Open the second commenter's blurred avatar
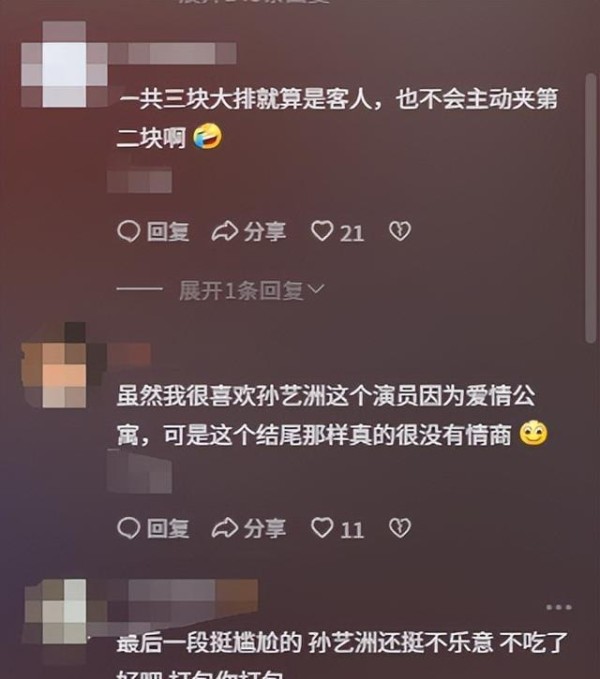This screenshot has width=600, height=679. point(64,365)
